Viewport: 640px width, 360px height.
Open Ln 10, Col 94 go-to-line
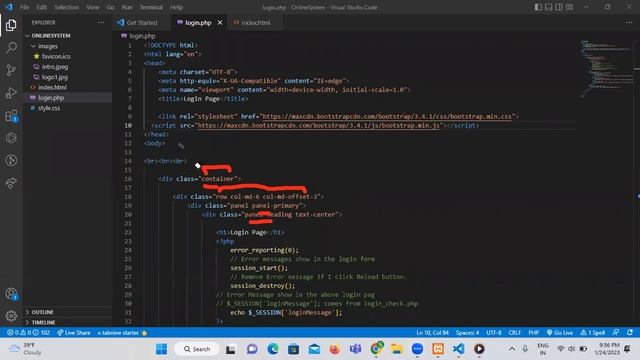point(432,333)
